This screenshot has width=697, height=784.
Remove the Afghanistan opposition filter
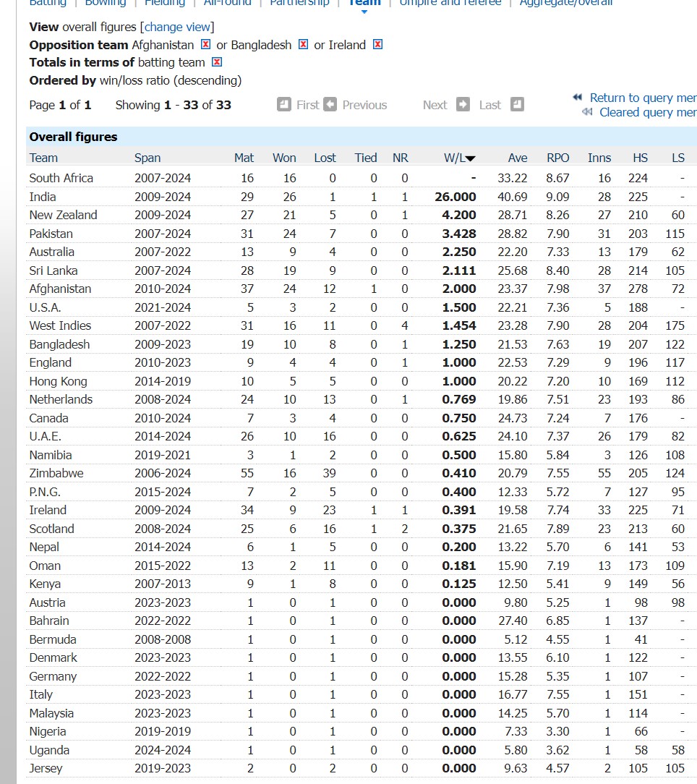click(205, 45)
